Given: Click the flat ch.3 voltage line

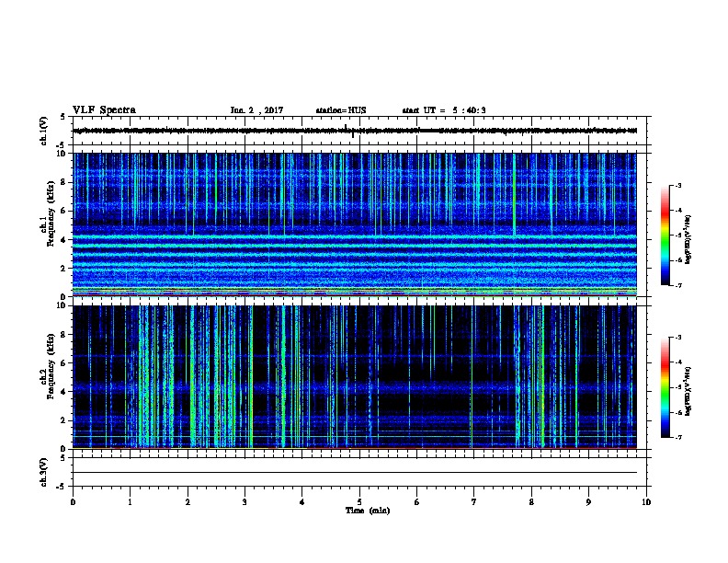Looking at the screenshot, I should [x=355, y=473].
